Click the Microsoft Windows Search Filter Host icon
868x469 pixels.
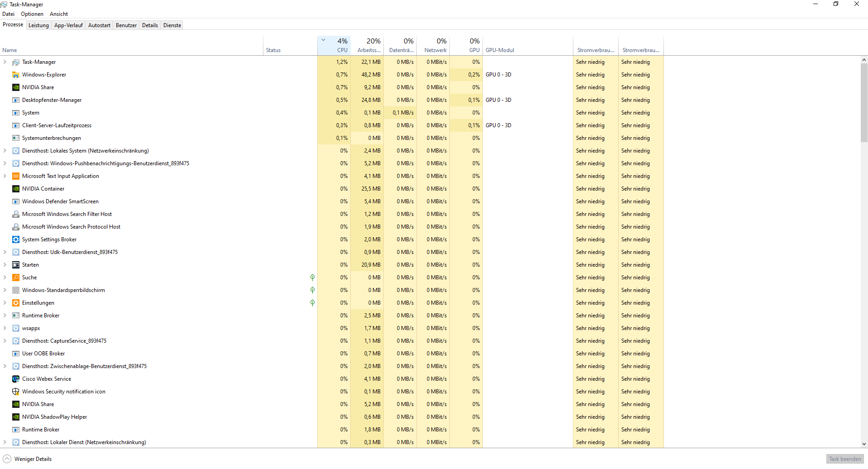point(16,214)
